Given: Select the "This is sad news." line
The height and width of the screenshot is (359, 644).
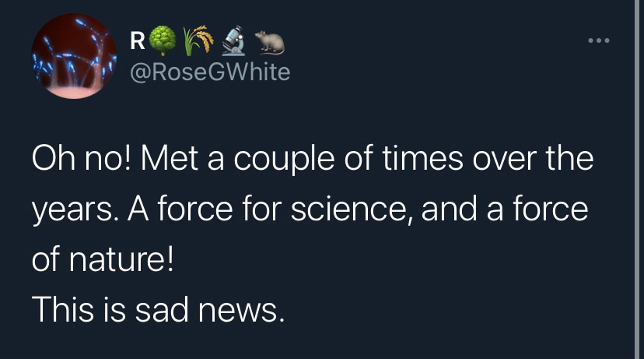Looking at the screenshot, I should [155, 310].
